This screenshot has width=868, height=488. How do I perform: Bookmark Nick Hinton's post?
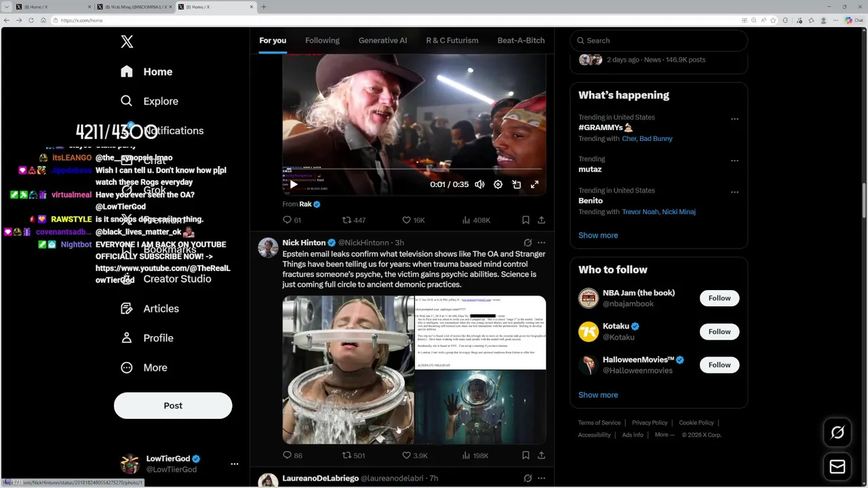tap(526, 455)
